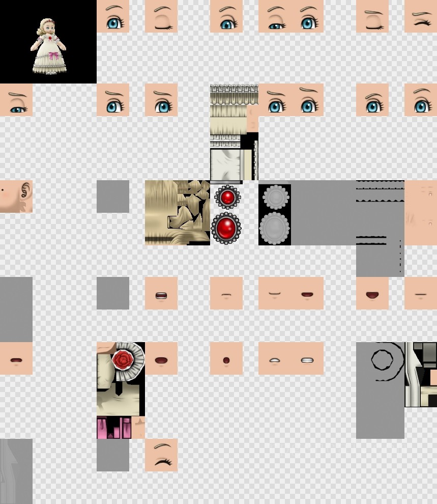Select the blonde hair texture tile
The image size is (437, 504).
click(177, 212)
